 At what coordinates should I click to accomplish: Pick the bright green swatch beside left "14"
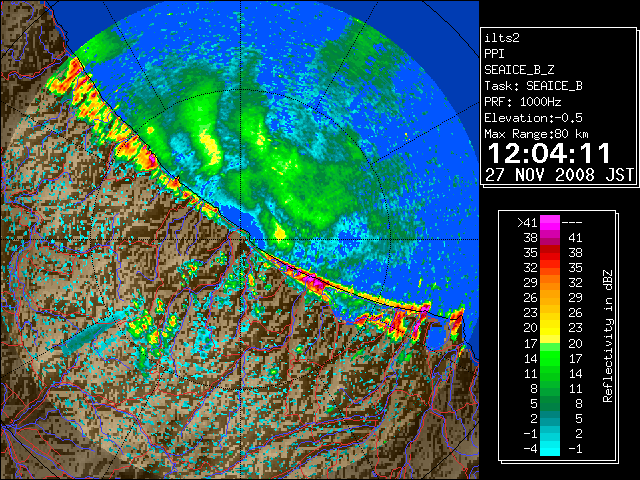550,358
